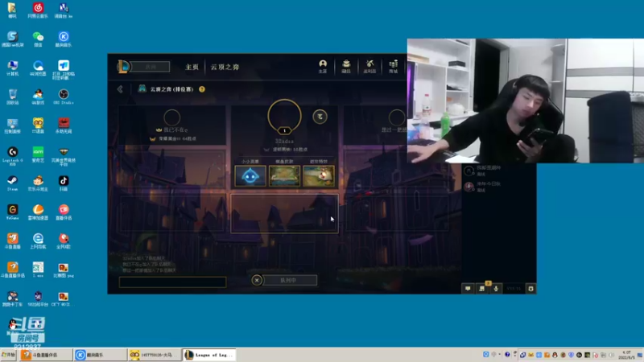The width and height of the screenshot is (644, 362).
Task: Open OBS Studio desktop icon
Action: tap(64, 97)
